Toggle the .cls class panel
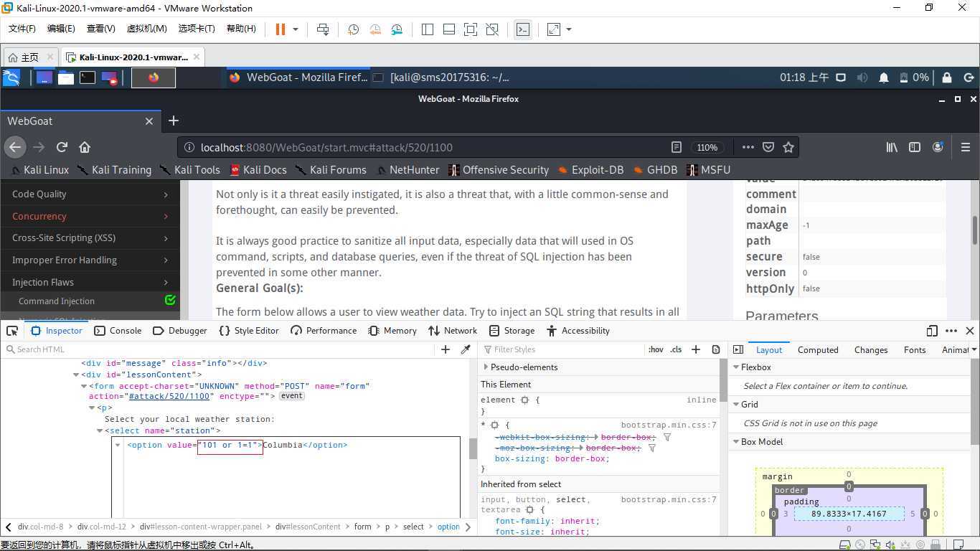This screenshot has height=551, width=980. [676, 349]
